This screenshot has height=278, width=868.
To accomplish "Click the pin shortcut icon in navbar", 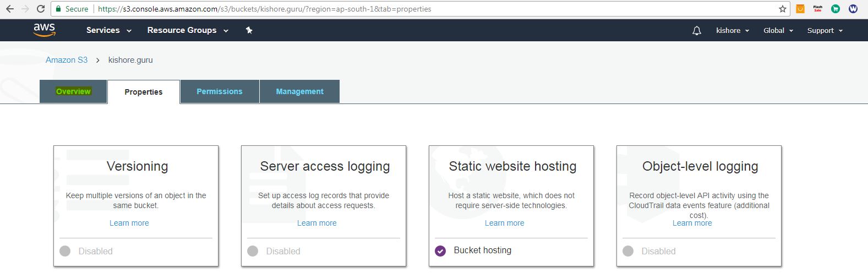I will pos(249,30).
